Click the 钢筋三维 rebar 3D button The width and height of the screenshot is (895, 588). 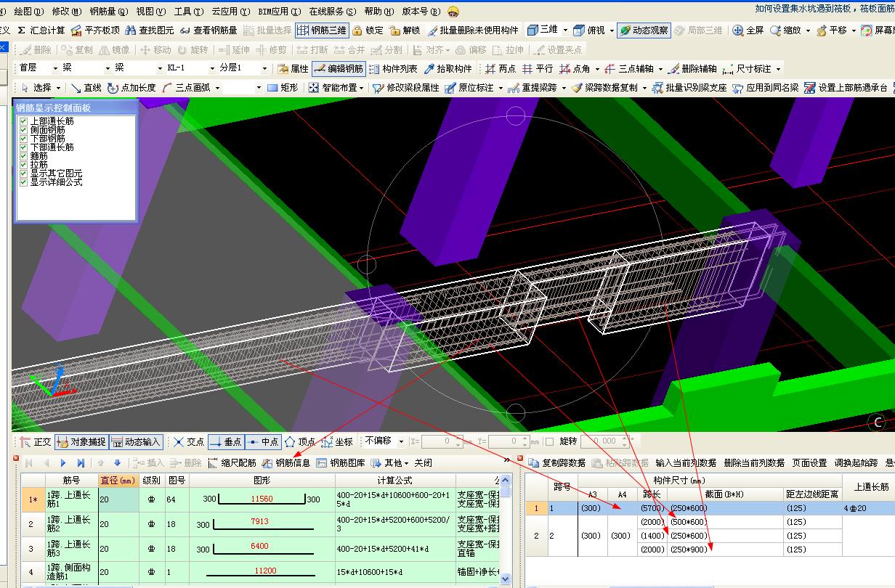[322, 30]
